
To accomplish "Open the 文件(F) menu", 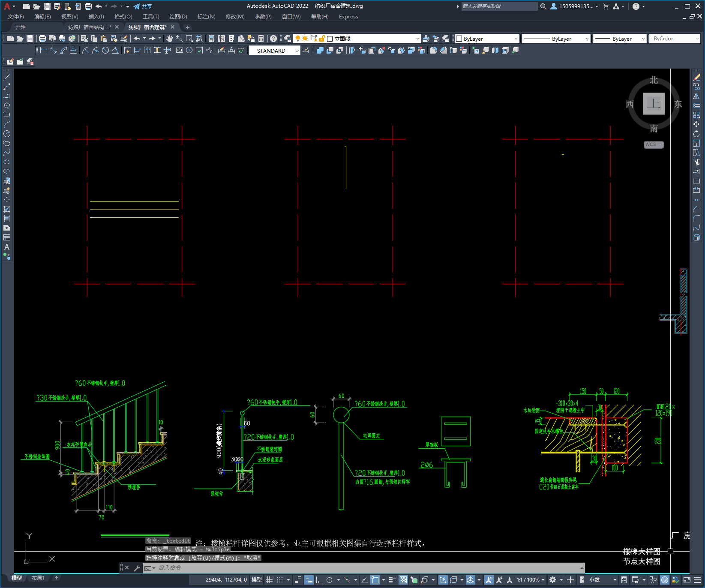I will pos(16,17).
